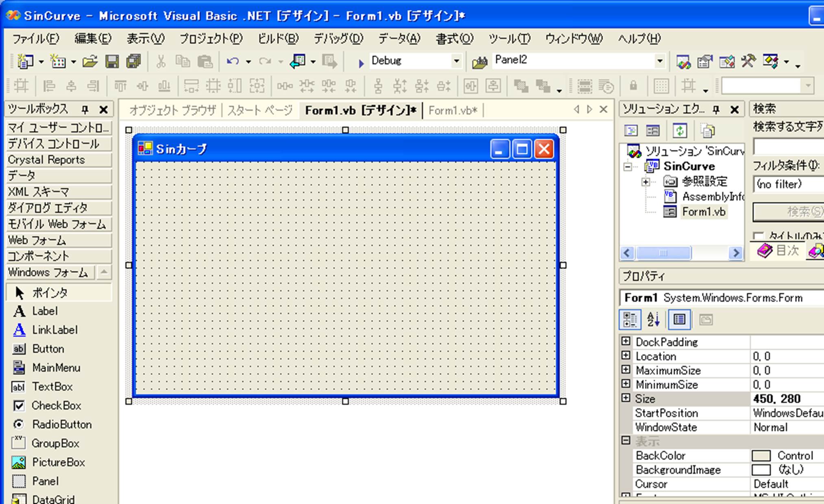This screenshot has height=504, width=824.
Task: Select the CheckBox control in toolbox
Action: pyautogui.click(x=56, y=406)
